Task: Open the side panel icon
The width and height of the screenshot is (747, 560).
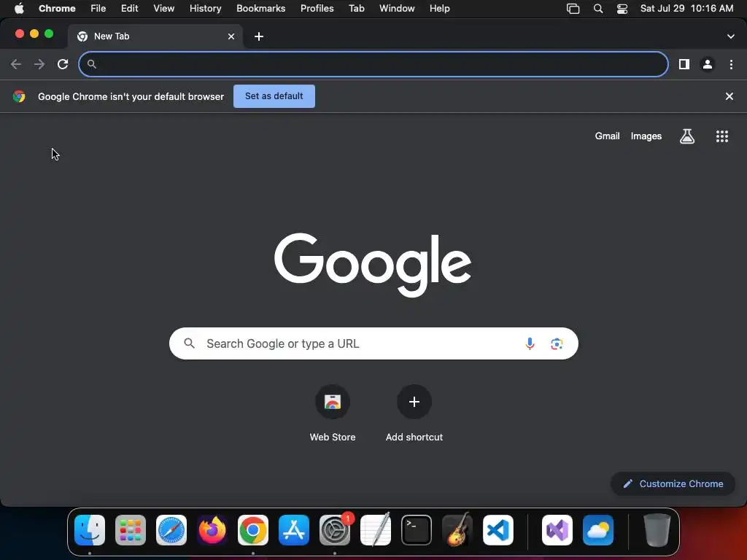Action: coord(684,64)
